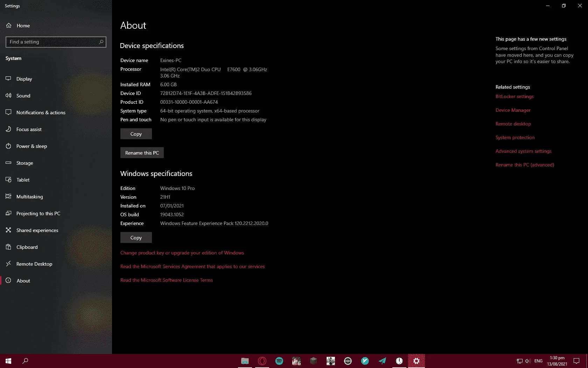Viewport: 588px width, 368px height.
Task: Open File Explorer from the taskbar
Action: pyautogui.click(x=245, y=361)
